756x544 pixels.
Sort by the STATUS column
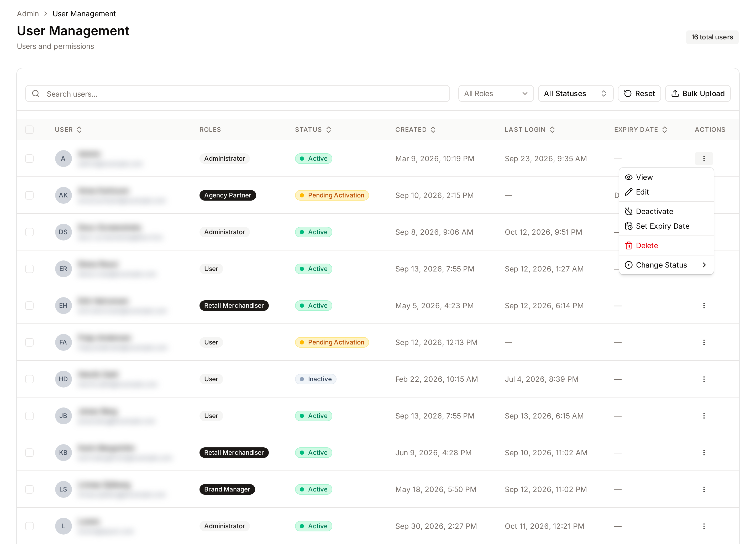click(313, 130)
